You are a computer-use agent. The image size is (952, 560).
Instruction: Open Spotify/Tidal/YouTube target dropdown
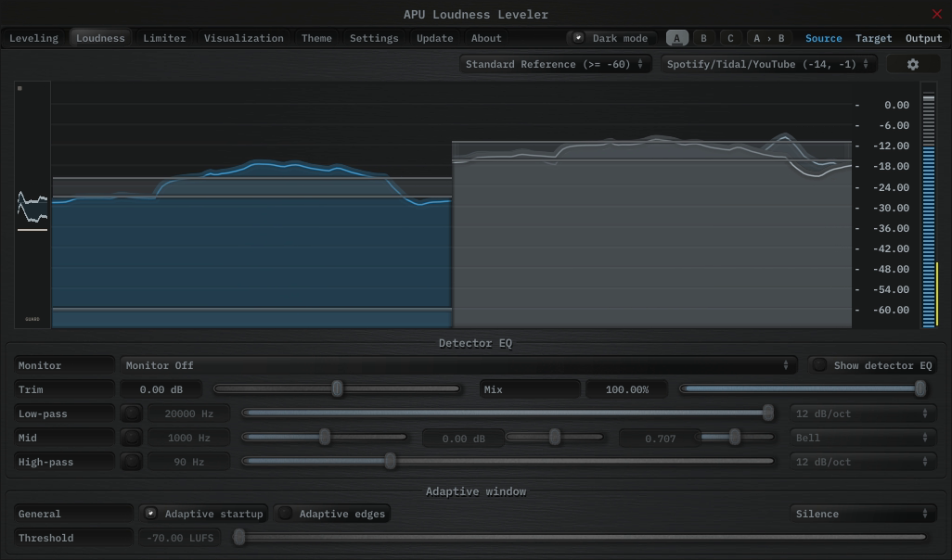[x=768, y=64]
